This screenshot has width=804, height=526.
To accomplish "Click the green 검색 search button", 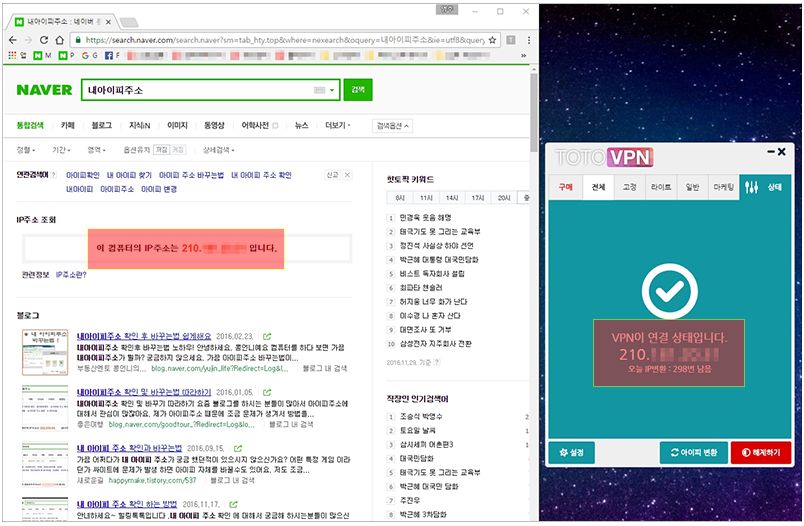I will [358, 90].
